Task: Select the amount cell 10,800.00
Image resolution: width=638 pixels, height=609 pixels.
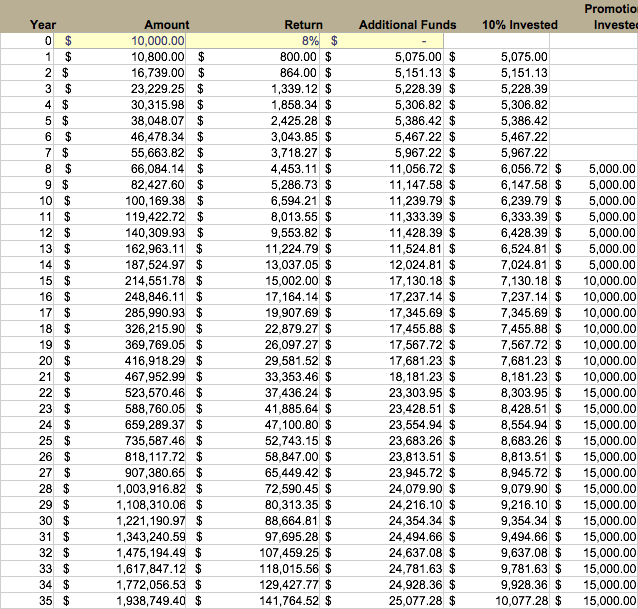Action: [120, 57]
